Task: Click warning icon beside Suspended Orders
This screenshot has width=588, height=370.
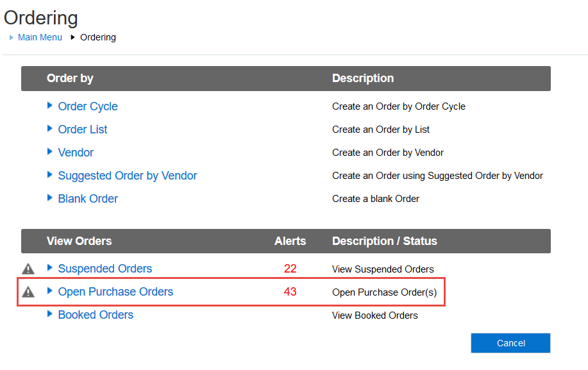Action: (28, 269)
